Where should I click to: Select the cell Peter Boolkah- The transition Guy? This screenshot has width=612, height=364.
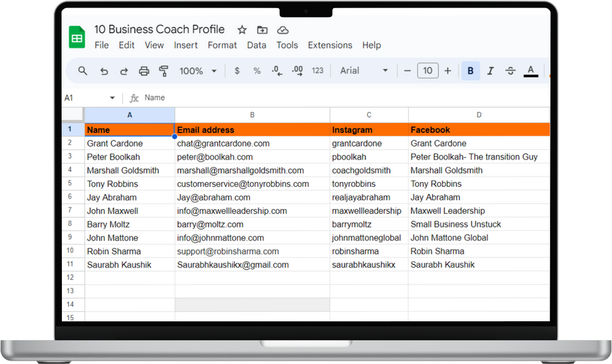(x=479, y=157)
